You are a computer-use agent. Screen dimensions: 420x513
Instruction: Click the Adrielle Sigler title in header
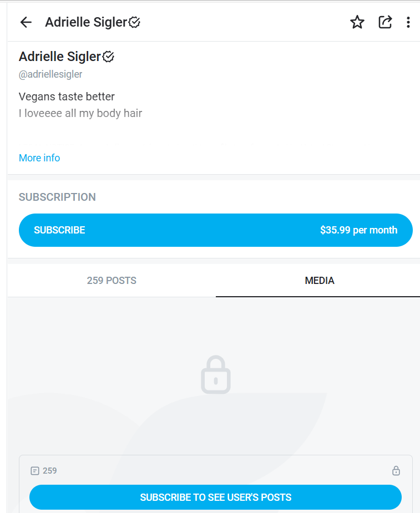pyautogui.click(x=86, y=22)
